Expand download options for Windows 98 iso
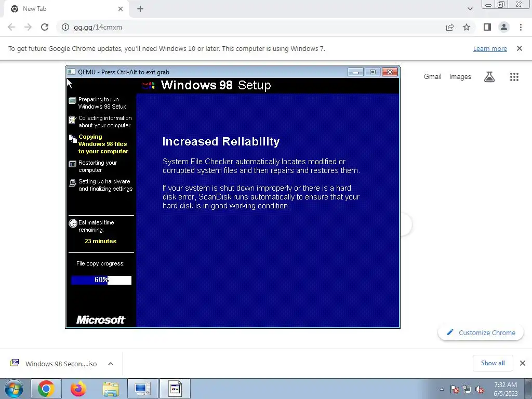 (111, 364)
